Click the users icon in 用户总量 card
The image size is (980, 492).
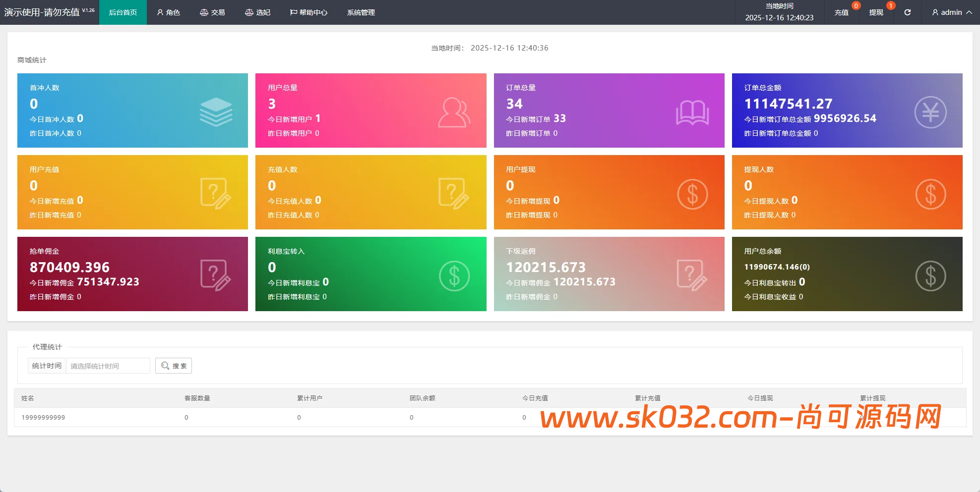(454, 112)
